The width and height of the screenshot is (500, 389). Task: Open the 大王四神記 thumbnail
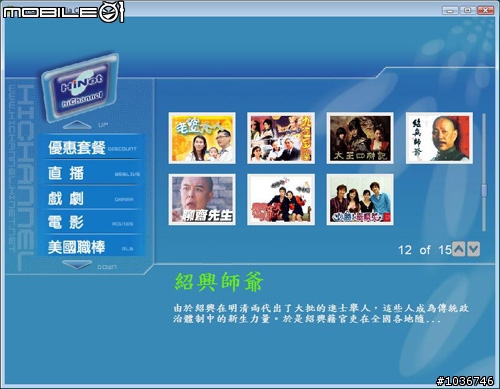point(360,138)
